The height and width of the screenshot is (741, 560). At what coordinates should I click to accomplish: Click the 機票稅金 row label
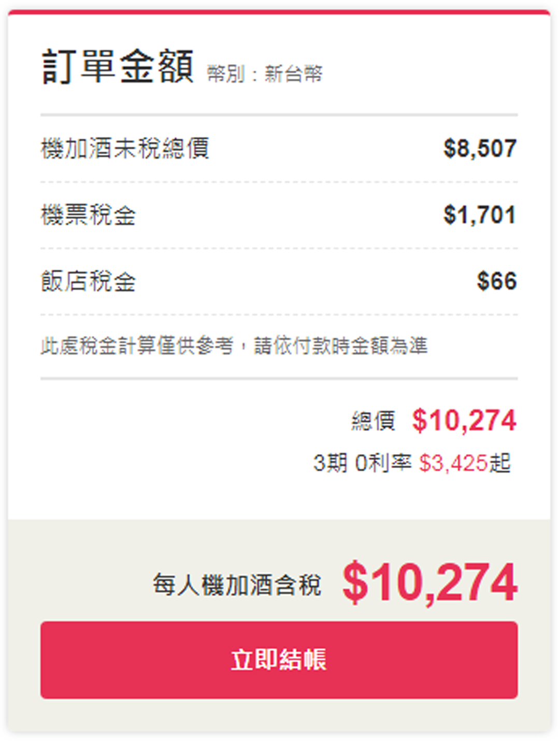(x=88, y=215)
